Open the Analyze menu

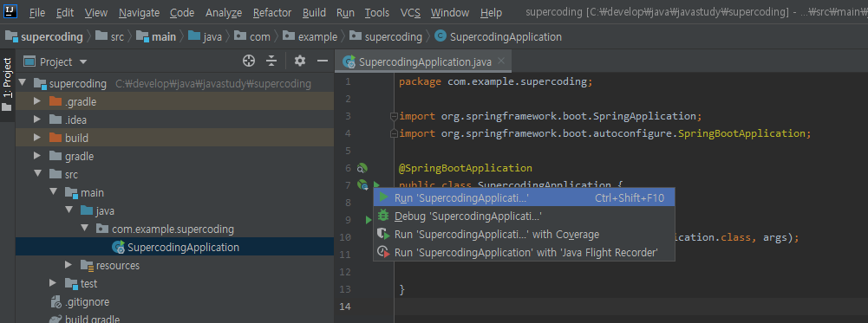[224, 12]
